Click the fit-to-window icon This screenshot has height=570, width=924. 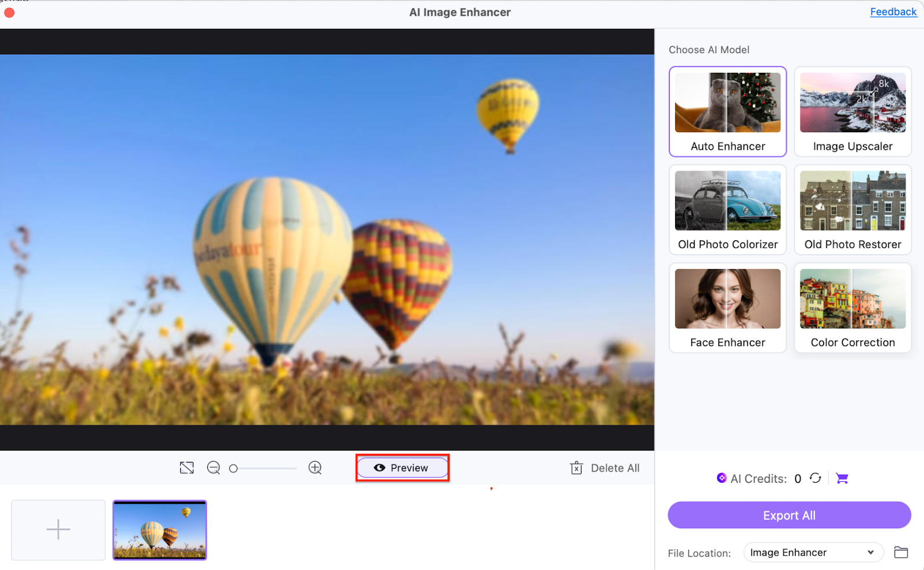(x=187, y=468)
